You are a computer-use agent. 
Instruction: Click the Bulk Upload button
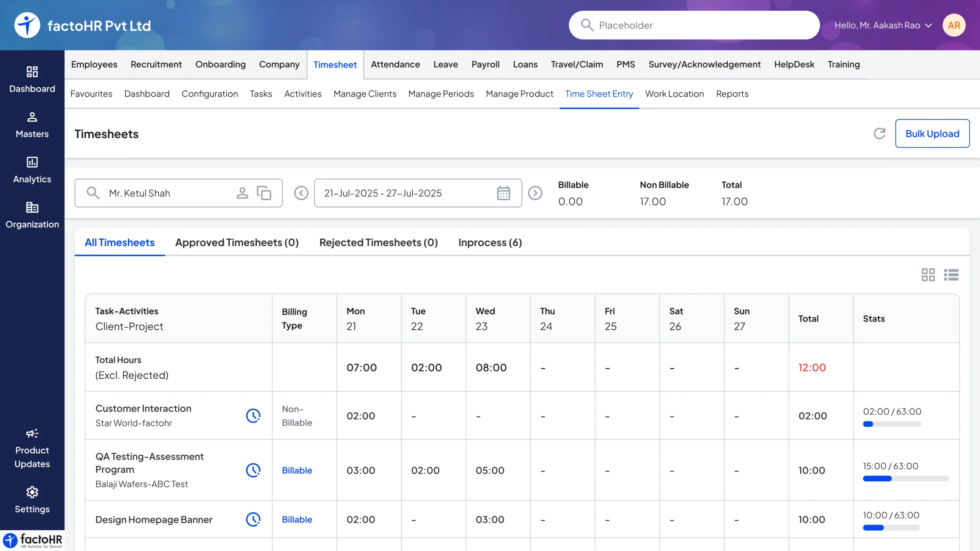[x=933, y=133]
